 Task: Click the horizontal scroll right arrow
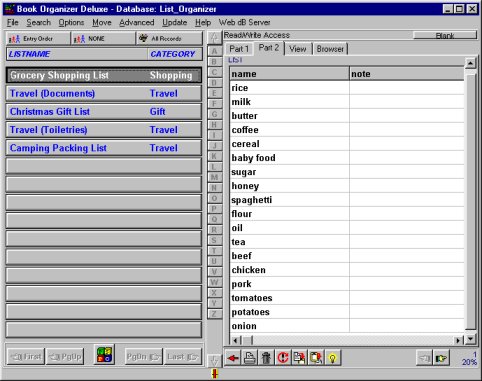pyautogui.click(x=459, y=340)
